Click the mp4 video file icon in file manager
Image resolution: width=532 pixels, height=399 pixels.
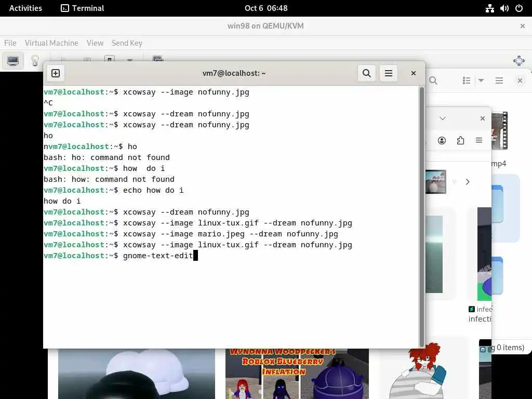pyautogui.click(x=499, y=130)
